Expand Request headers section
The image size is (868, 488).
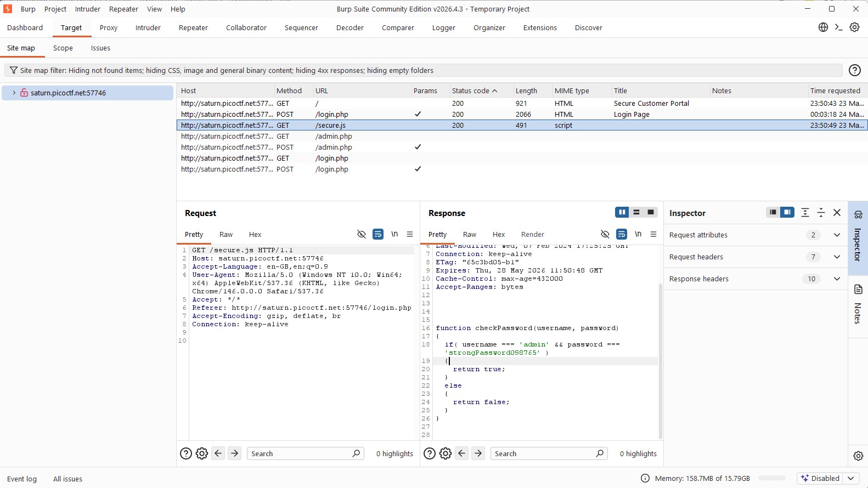837,257
